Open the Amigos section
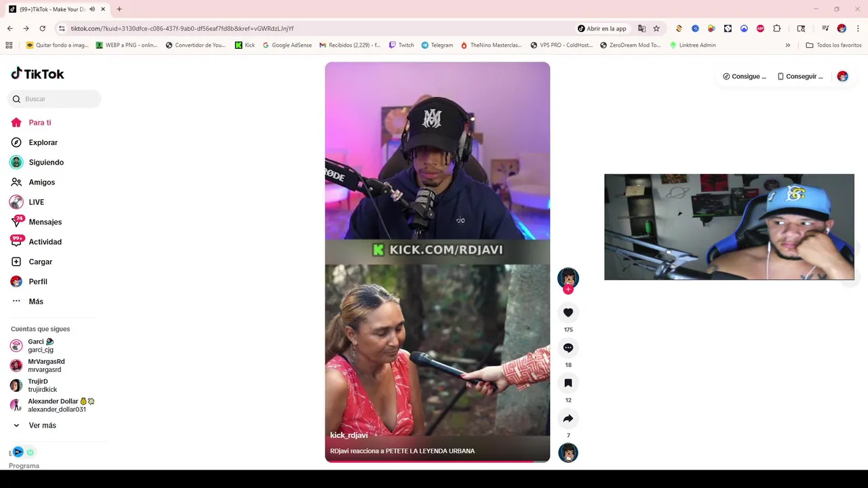 tap(41, 182)
